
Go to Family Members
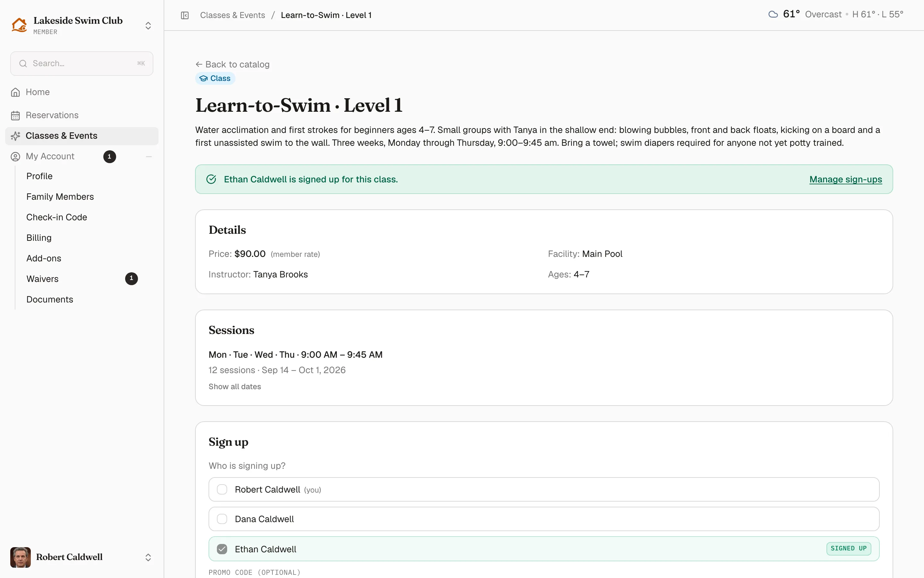coord(60,197)
